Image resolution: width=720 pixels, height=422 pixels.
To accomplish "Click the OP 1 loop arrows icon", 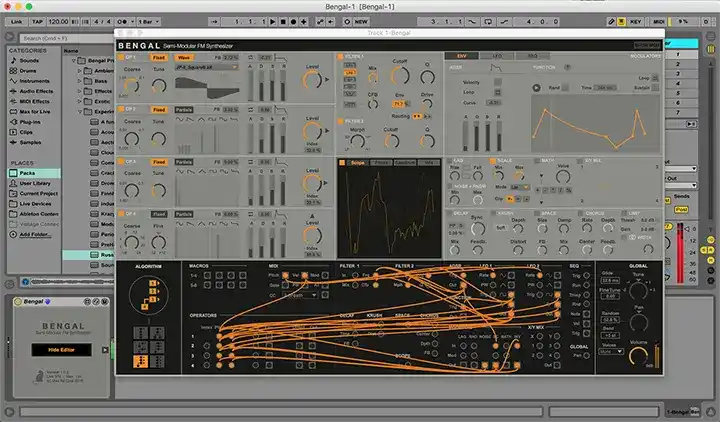I will point(251,57).
